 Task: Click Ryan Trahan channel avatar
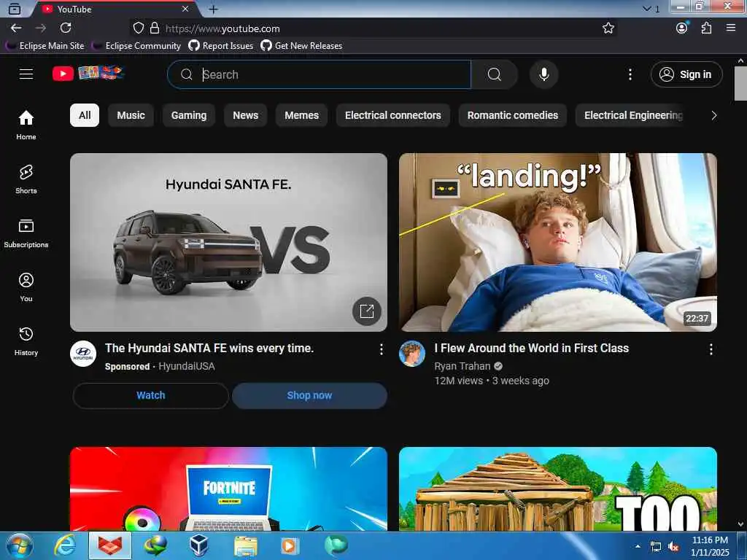[x=412, y=354]
